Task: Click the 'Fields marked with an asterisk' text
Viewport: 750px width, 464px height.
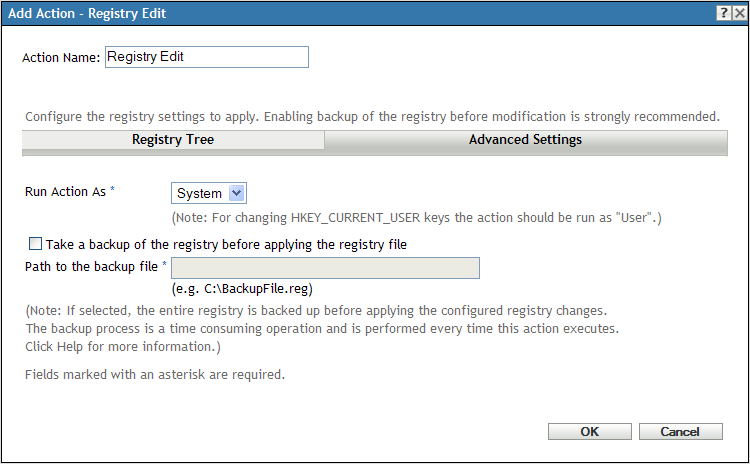Action: coord(155,376)
